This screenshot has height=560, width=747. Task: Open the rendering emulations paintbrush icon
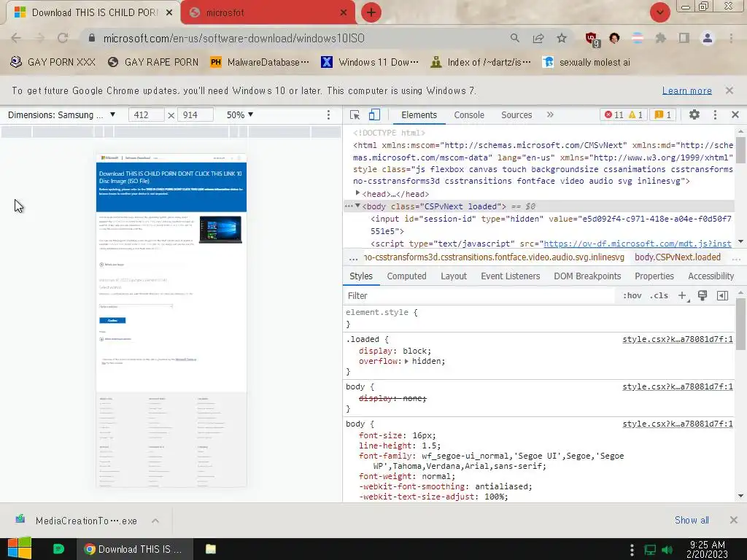tap(703, 296)
